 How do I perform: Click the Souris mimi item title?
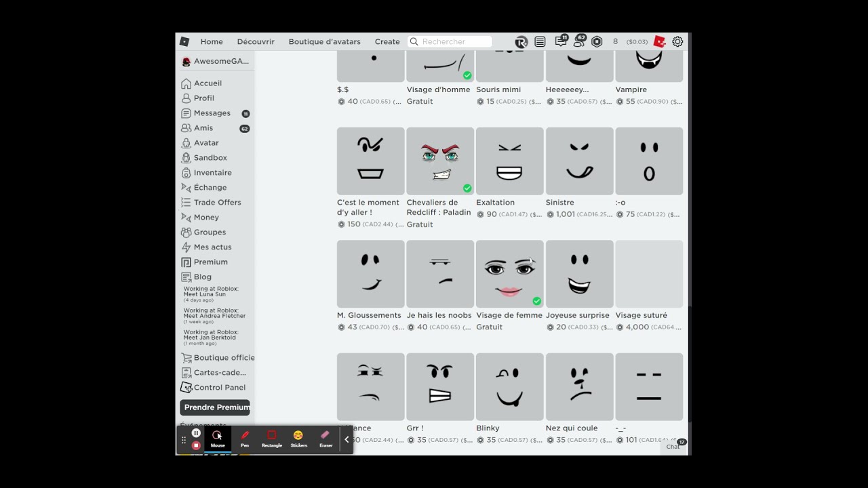498,89
